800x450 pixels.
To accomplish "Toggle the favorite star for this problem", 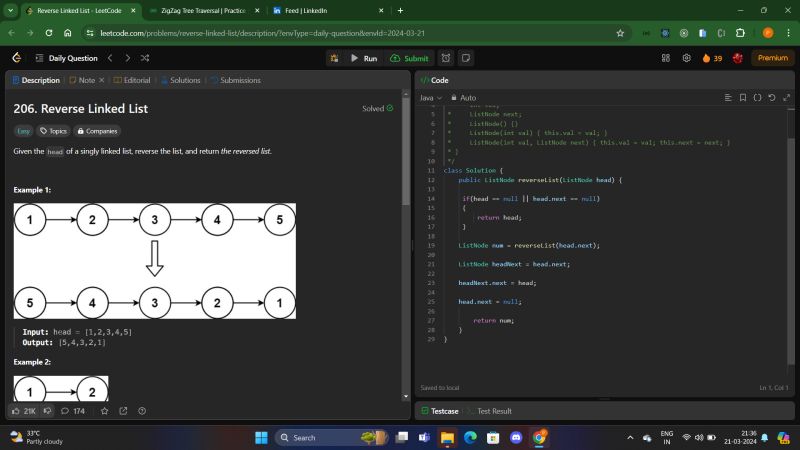I will (104, 410).
